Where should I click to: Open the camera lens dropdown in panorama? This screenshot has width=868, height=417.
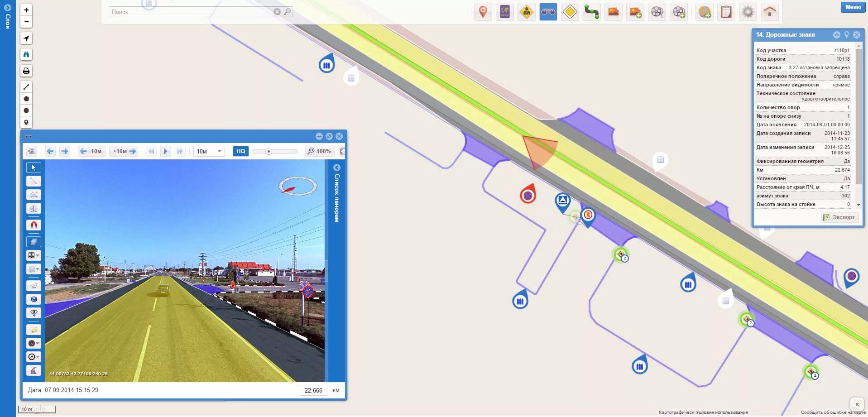[34, 343]
